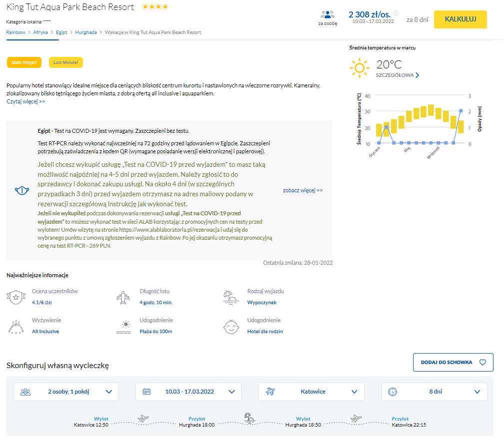Click the heart icon in Dodaj do schowka
The height and width of the screenshot is (442, 504).
click(x=483, y=362)
